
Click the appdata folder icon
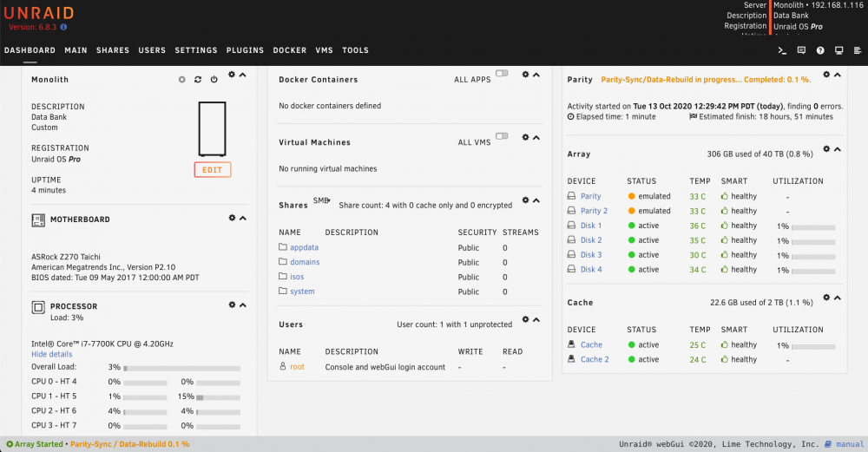283,246
